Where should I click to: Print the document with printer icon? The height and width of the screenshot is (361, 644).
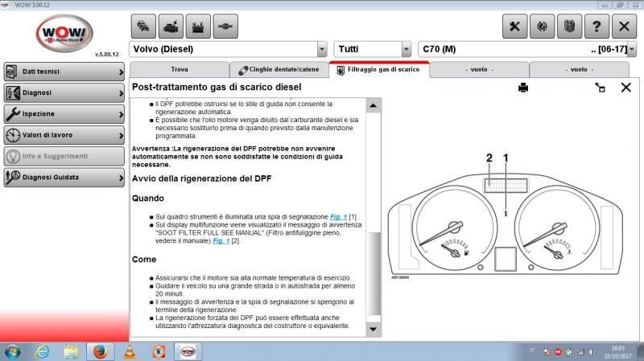523,88
